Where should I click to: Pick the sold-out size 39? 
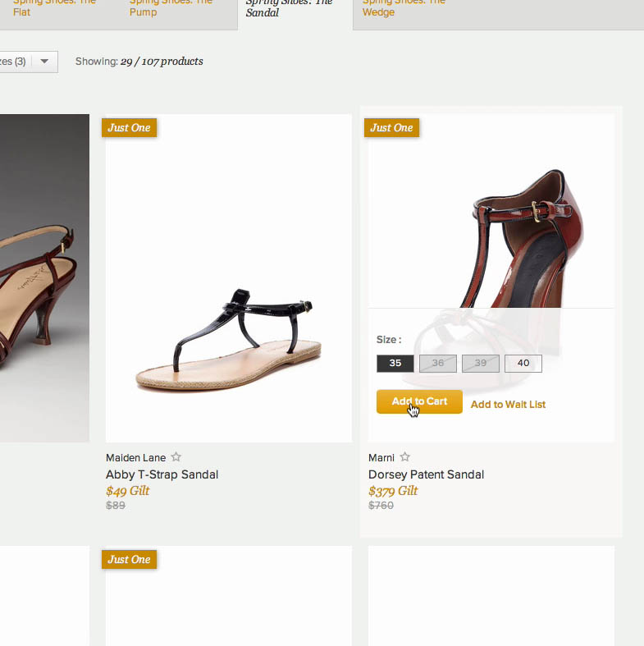pos(481,363)
